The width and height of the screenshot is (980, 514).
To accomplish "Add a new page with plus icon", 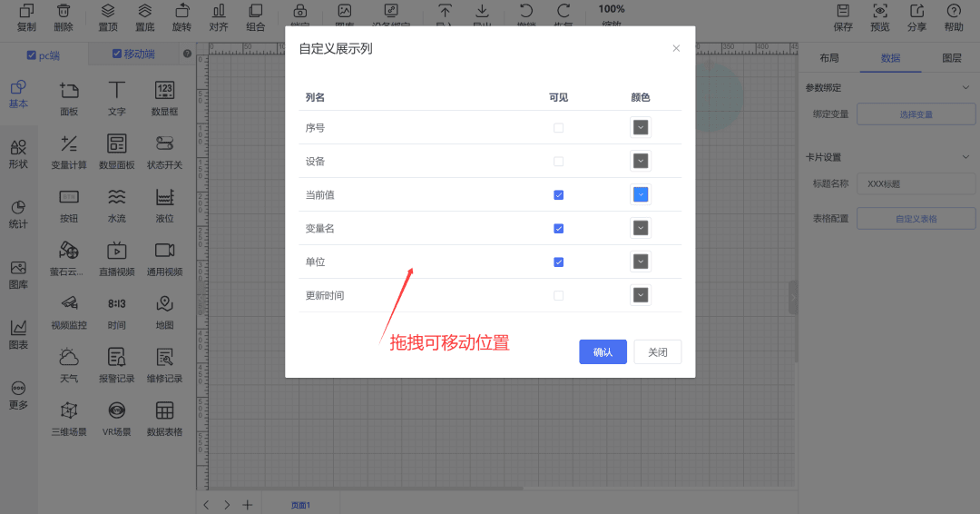I will tap(248, 505).
